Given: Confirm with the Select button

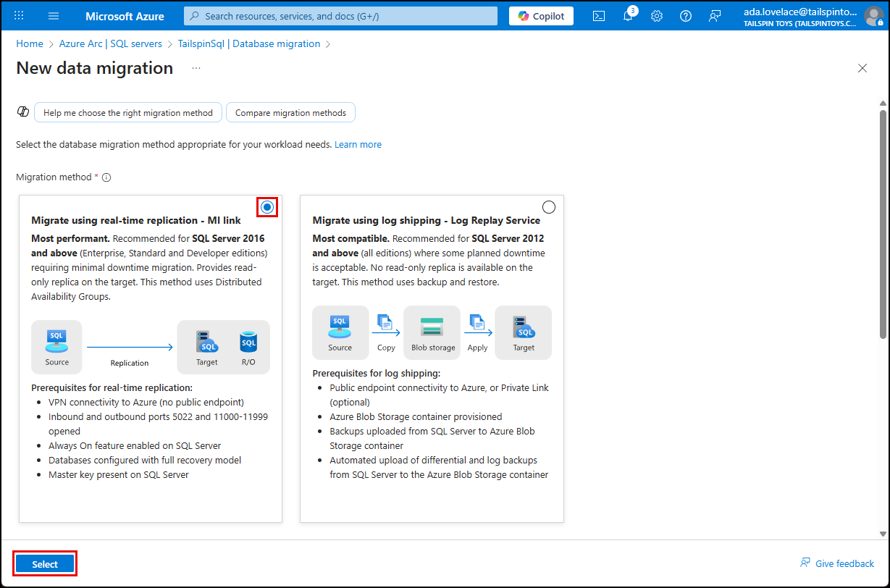Looking at the screenshot, I should [x=44, y=563].
